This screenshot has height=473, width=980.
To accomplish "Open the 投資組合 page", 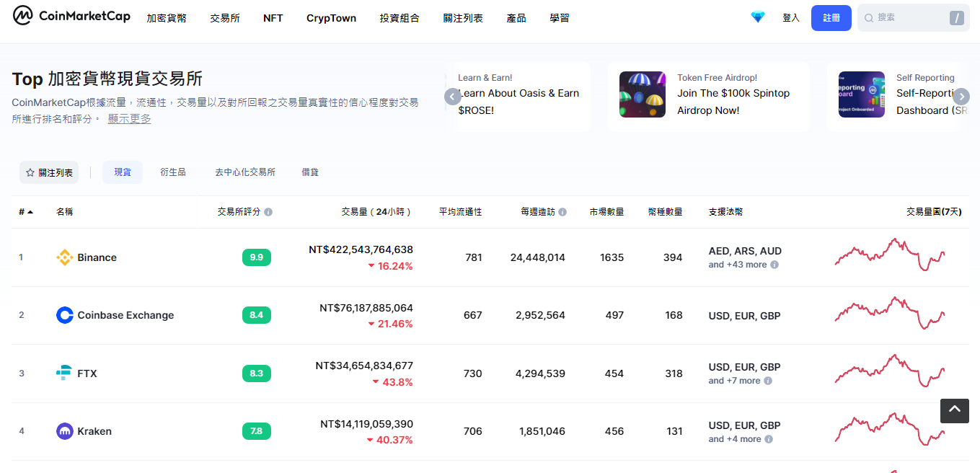I will [x=399, y=18].
